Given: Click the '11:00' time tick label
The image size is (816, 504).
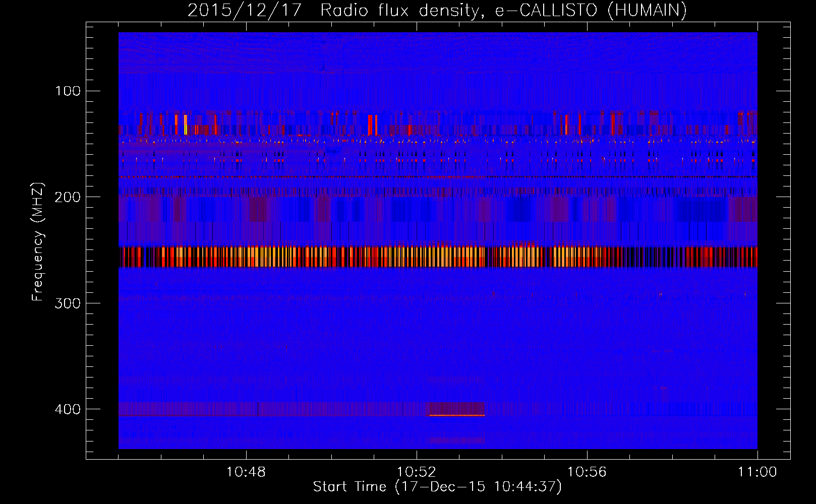Looking at the screenshot, I should (x=757, y=472).
